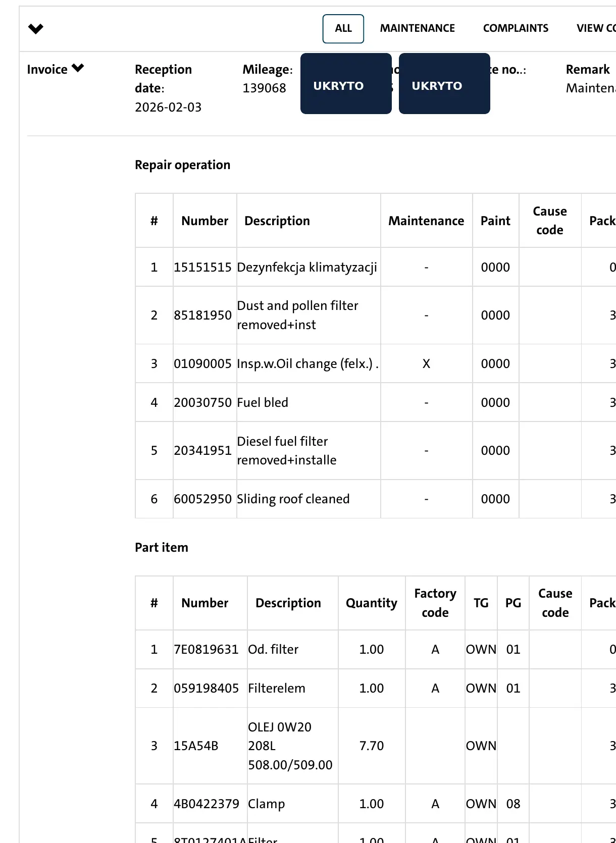Click part number 15A54B
This screenshot has width=616, height=843.
point(196,746)
